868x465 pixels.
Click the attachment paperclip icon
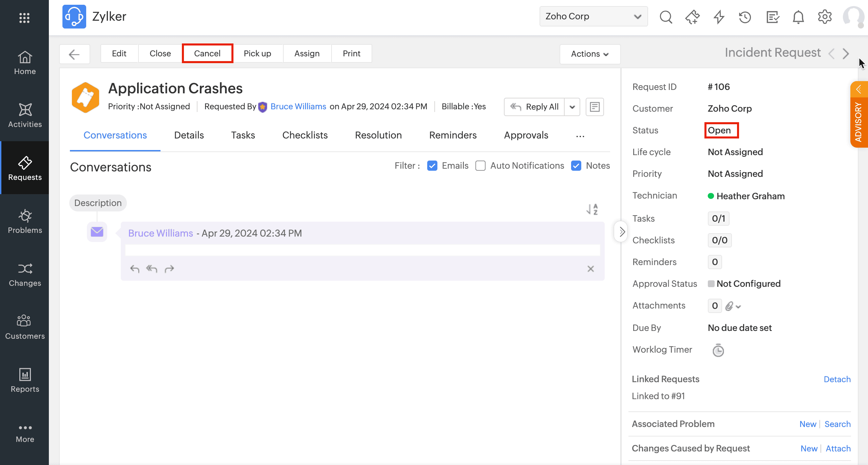[729, 306]
